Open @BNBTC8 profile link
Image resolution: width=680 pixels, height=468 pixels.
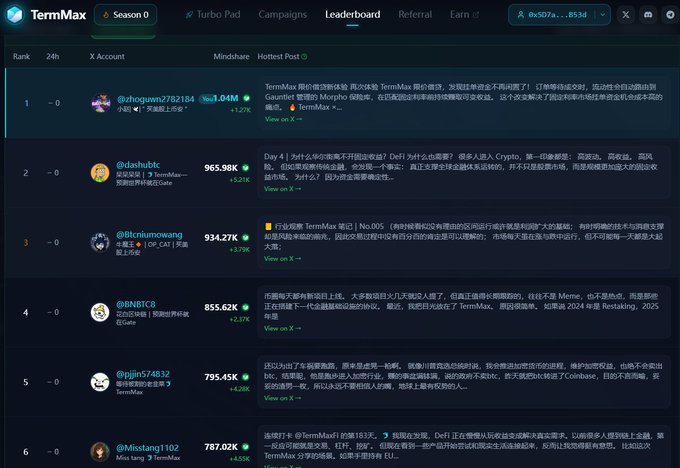(x=135, y=304)
